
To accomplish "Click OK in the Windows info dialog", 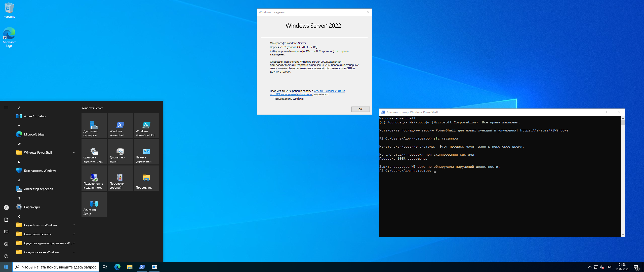I will click(360, 109).
